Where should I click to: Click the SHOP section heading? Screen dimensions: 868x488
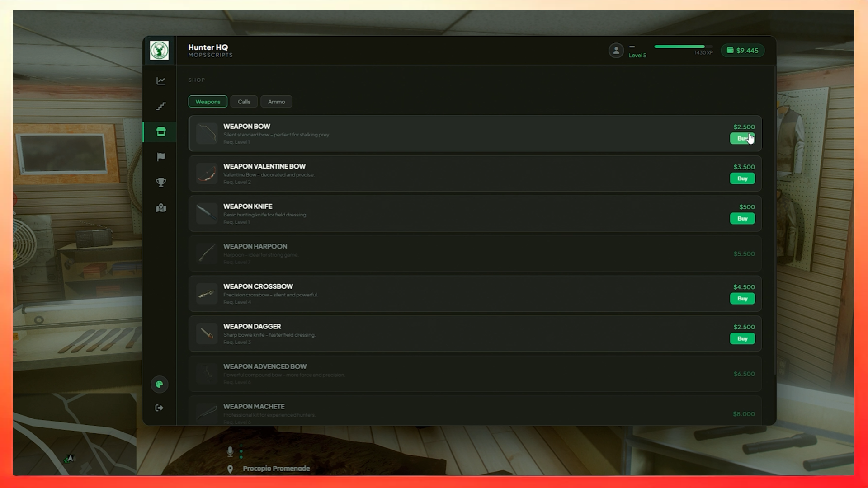point(197,80)
